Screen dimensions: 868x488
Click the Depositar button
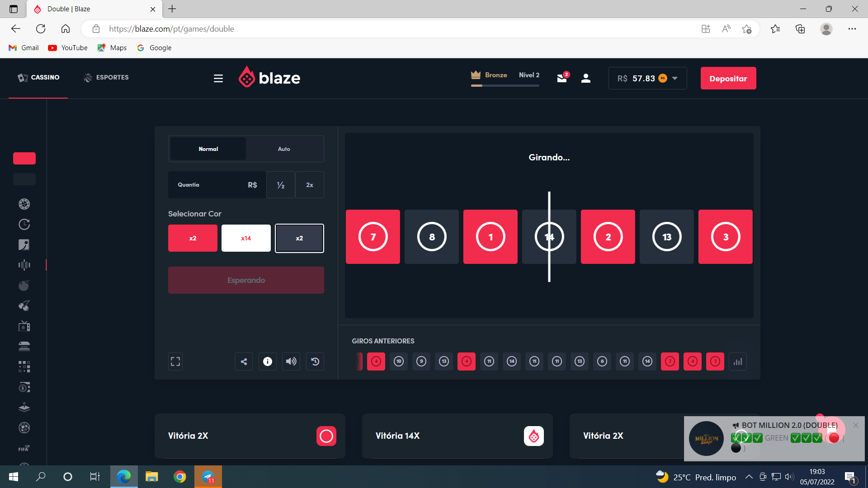tap(728, 78)
